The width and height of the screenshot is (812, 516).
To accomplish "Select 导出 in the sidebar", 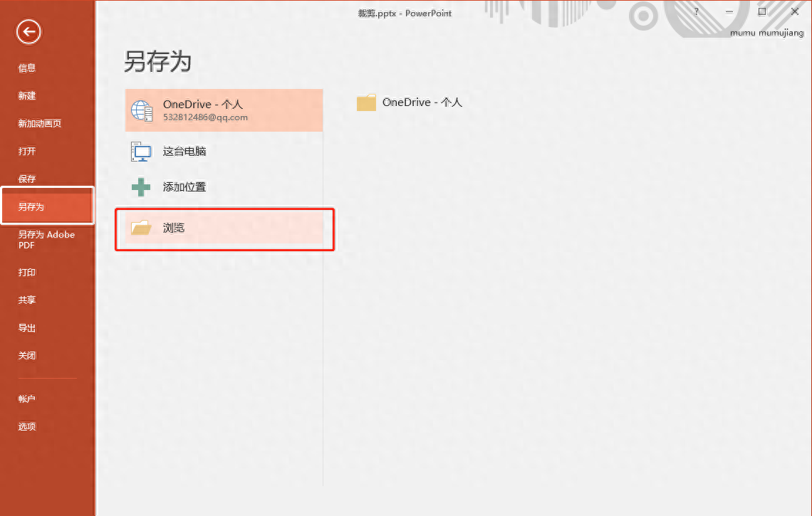I will pos(27,327).
